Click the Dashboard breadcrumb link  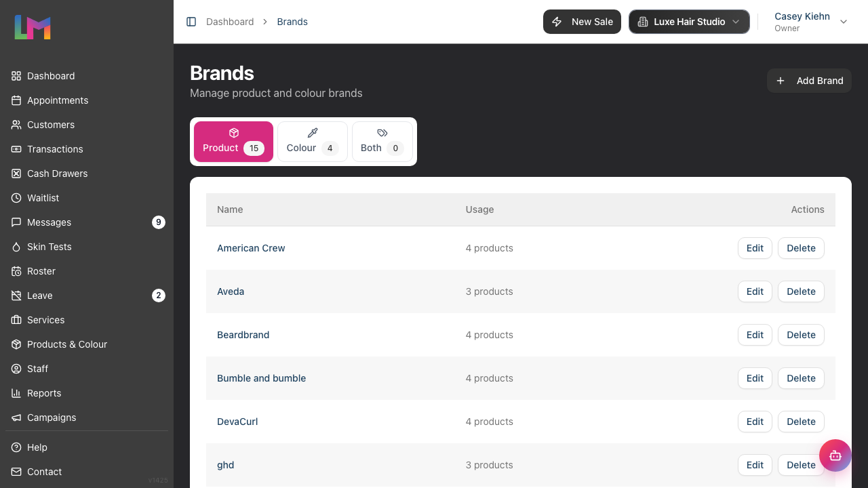[x=230, y=22]
